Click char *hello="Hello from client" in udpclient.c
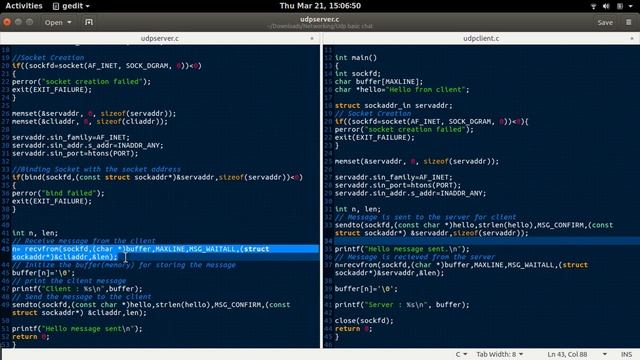This screenshot has width=640, height=360. (402, 89)
